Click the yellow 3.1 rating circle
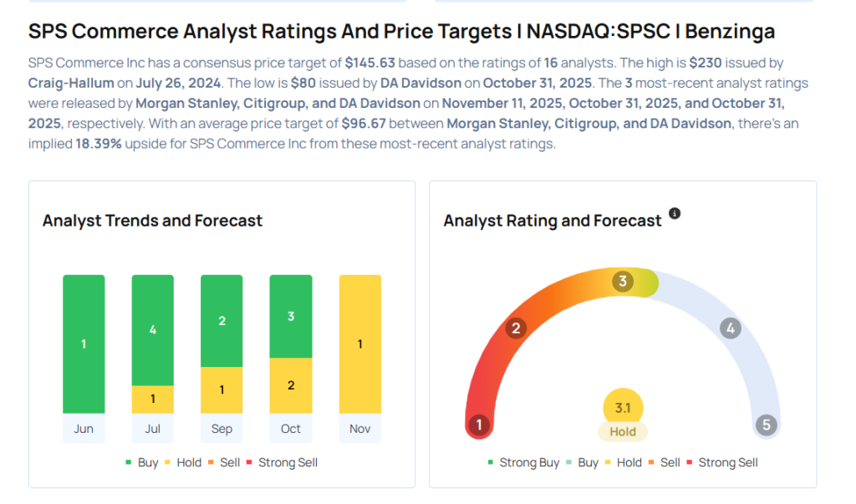The width and height of the screenshot is (856, 504). point(623,408)
